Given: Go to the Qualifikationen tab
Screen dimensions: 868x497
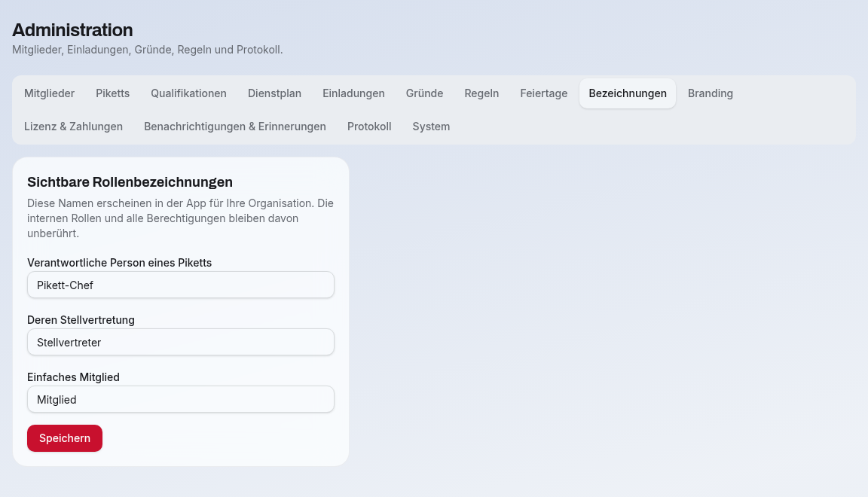Looking at the screenshot, I should pos(189,93).
